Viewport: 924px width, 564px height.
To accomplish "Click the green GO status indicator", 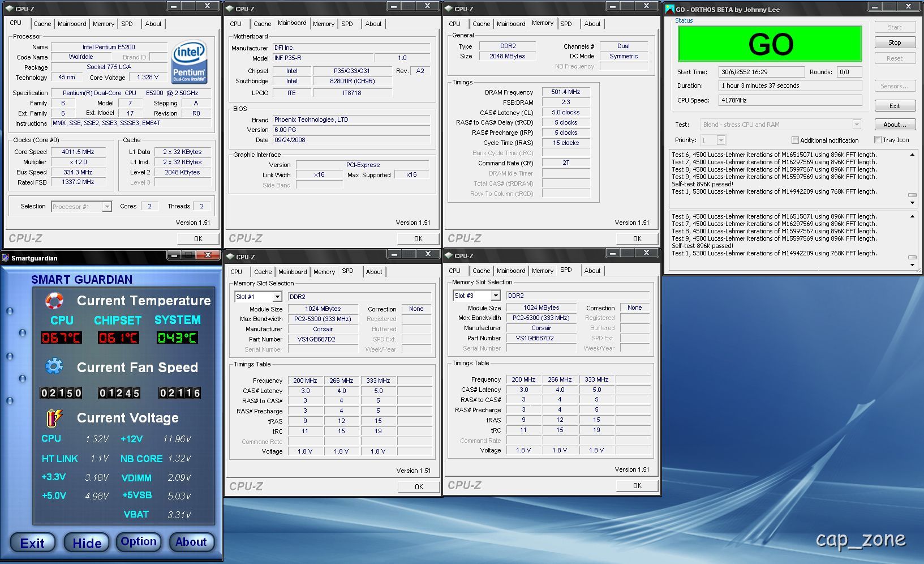I will tap(770, 44).
